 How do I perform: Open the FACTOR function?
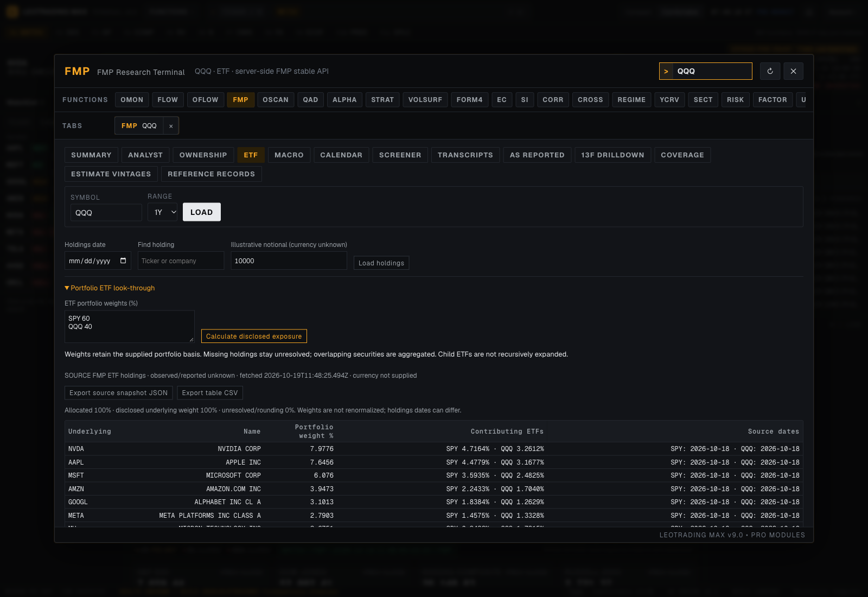pos(773,100)
